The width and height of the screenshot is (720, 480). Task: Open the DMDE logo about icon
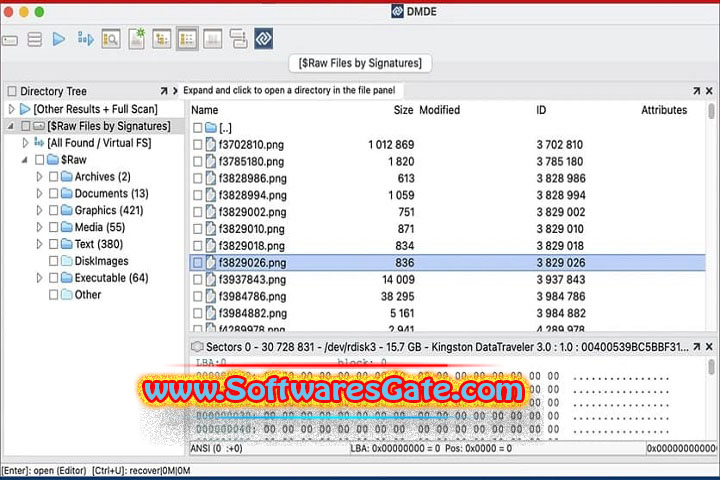[264, 39]
